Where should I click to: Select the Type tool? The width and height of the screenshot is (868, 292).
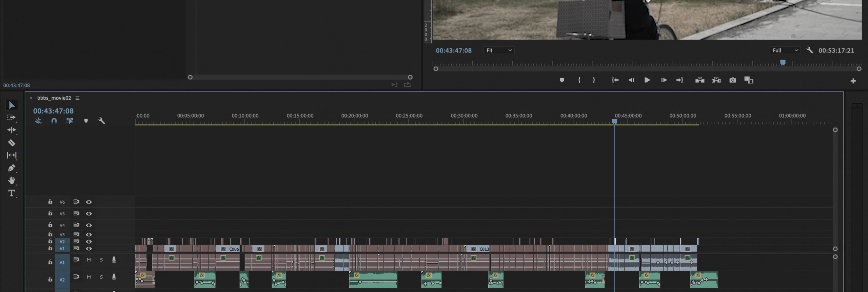12,193
